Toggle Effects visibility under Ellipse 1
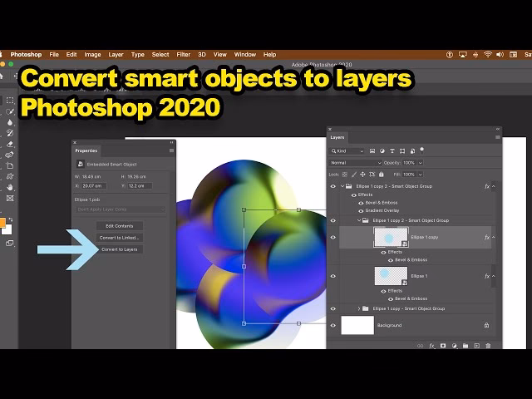 click(383, 291)
